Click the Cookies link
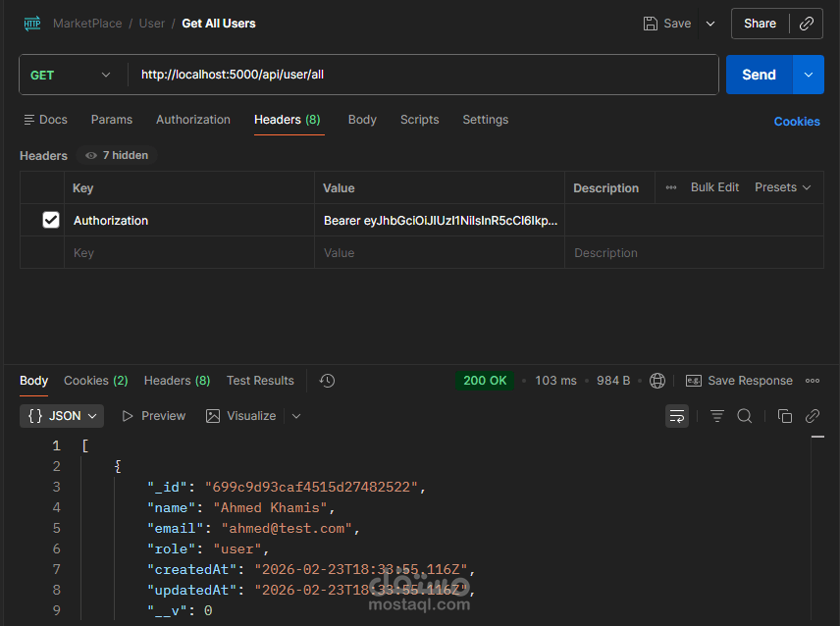The height and width of the screenshot is (626, 840). coord(797,122)
